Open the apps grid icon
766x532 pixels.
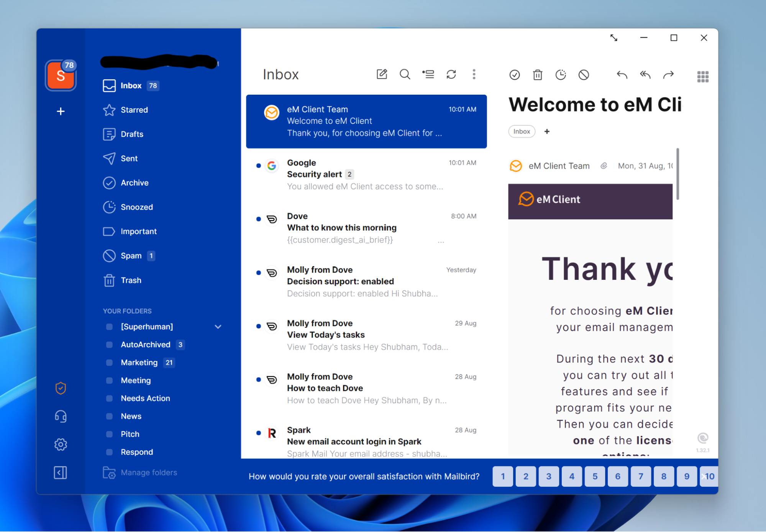click(x=703, y=77)
